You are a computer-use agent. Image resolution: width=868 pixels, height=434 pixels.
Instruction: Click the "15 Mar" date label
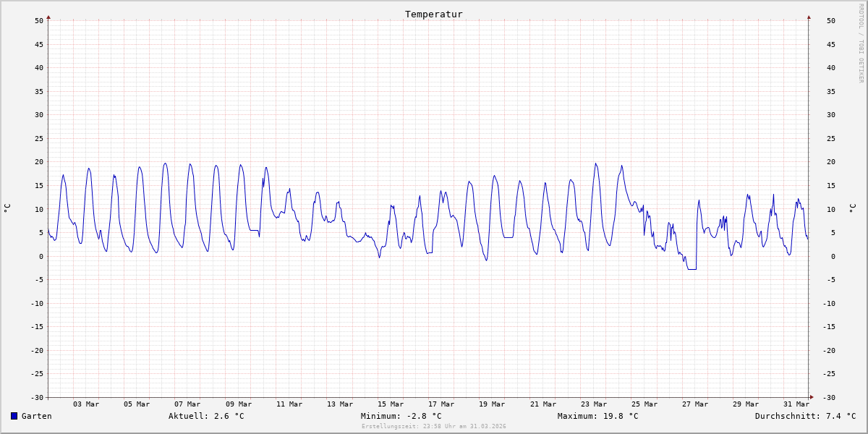[x=391, y=404]
